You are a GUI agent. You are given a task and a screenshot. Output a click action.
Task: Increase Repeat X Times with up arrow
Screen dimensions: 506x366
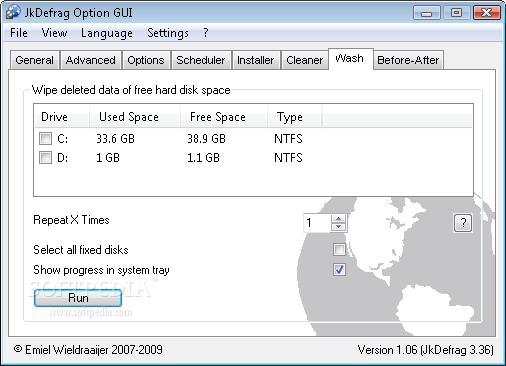point(339,219)
